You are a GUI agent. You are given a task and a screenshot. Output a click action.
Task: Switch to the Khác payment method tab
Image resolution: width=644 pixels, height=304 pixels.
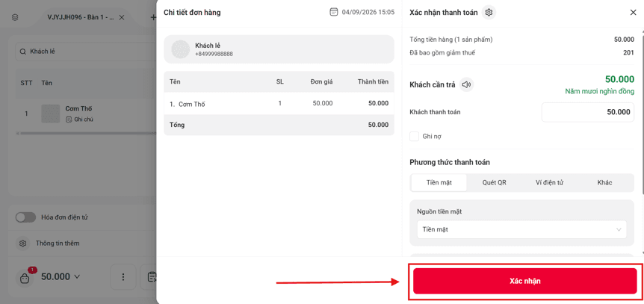click(x=604, y=183)
